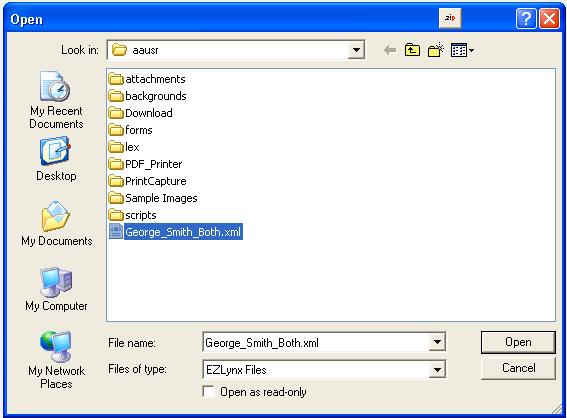Expand the Look in folder dropdown
Image resolution: width=567 pixels, height=418 pixels.
point(356,50)
